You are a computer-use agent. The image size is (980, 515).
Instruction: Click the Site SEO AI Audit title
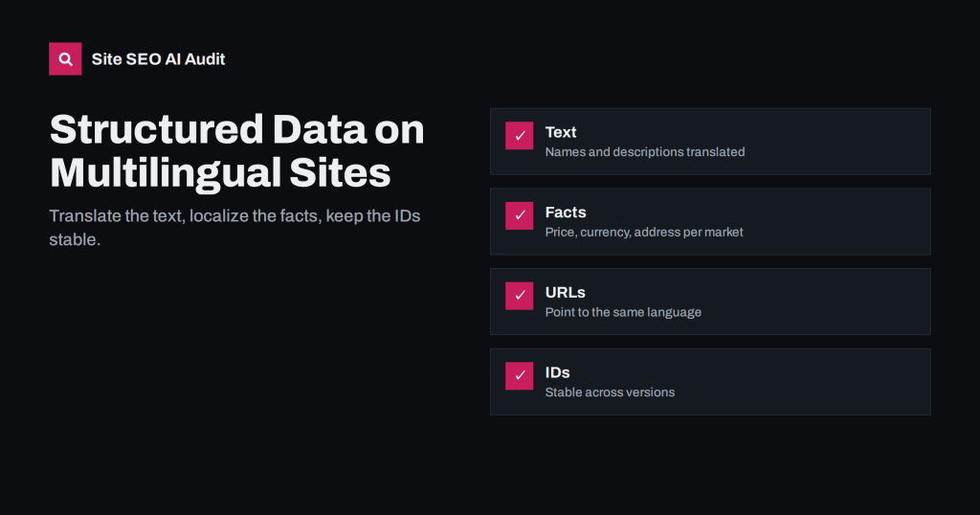158,58
